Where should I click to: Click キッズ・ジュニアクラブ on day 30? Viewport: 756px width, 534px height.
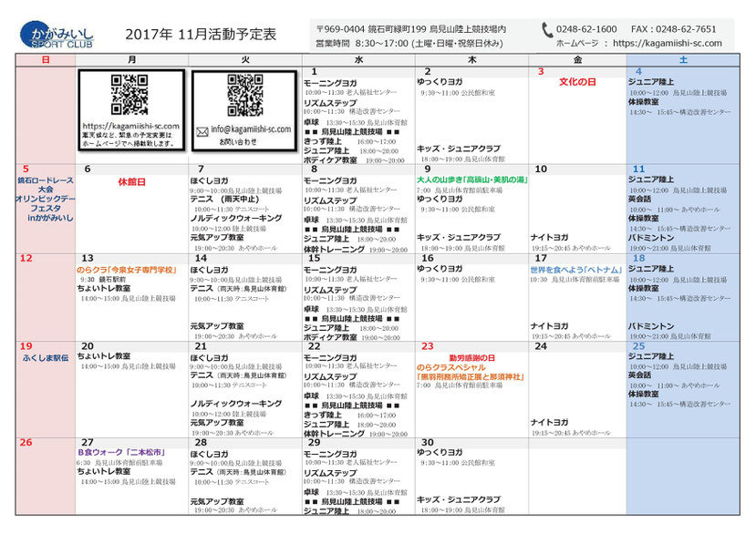point(459,499)
